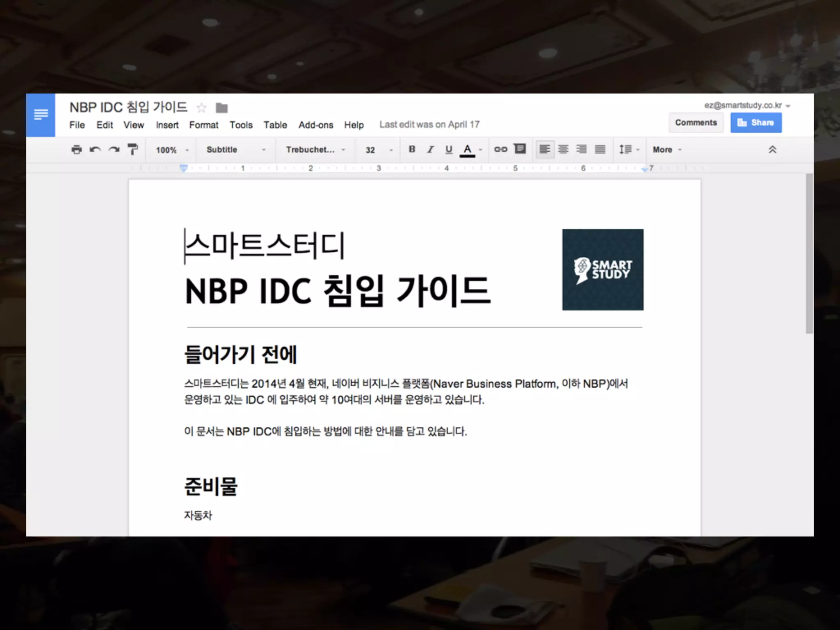
Task: Star the NBP IDC document
Action: [201, 108]
